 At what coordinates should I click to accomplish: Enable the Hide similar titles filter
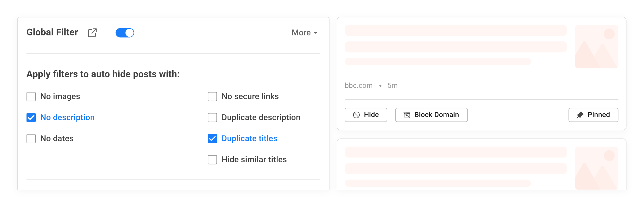pos(212,160)
